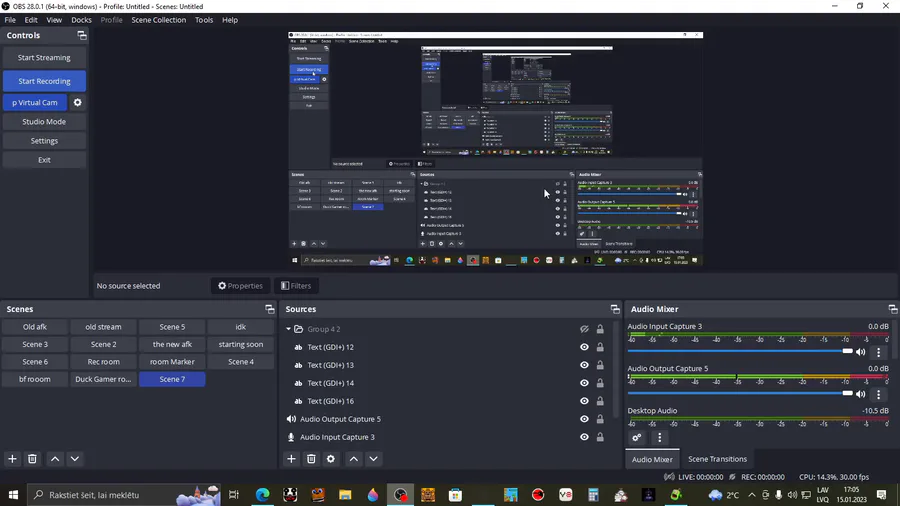
Task: Open Virtual Cam settings gear
Action: [77, 103]
